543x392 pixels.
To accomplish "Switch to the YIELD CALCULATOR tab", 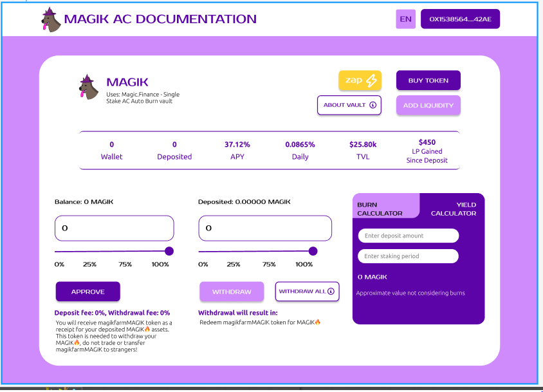I will (x=454, y=209).
